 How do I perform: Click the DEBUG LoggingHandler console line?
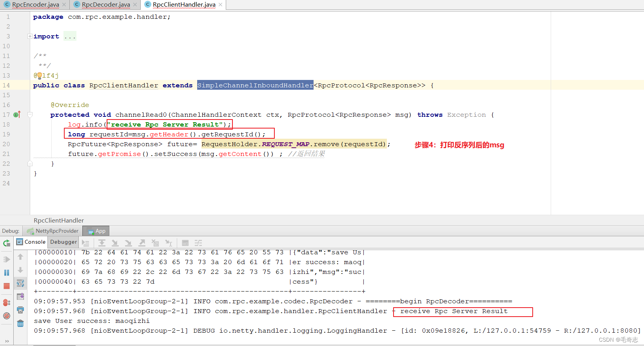[x=337, y=331]
